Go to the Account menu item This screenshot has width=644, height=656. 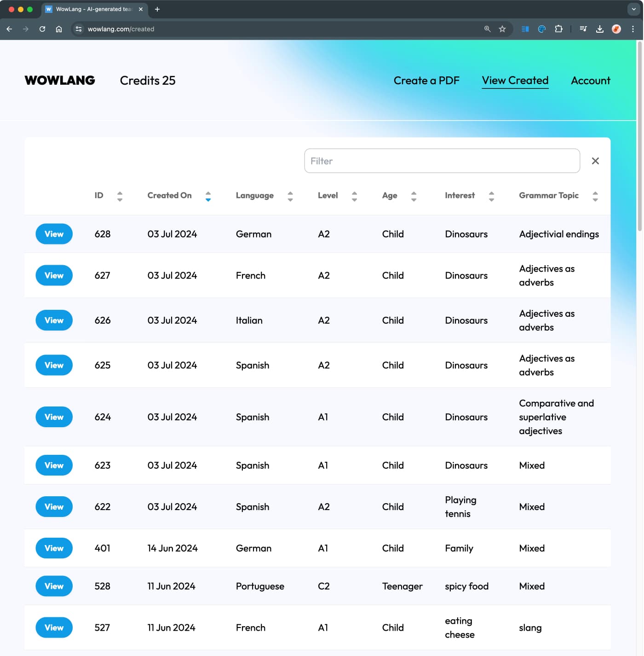(590, 81)
